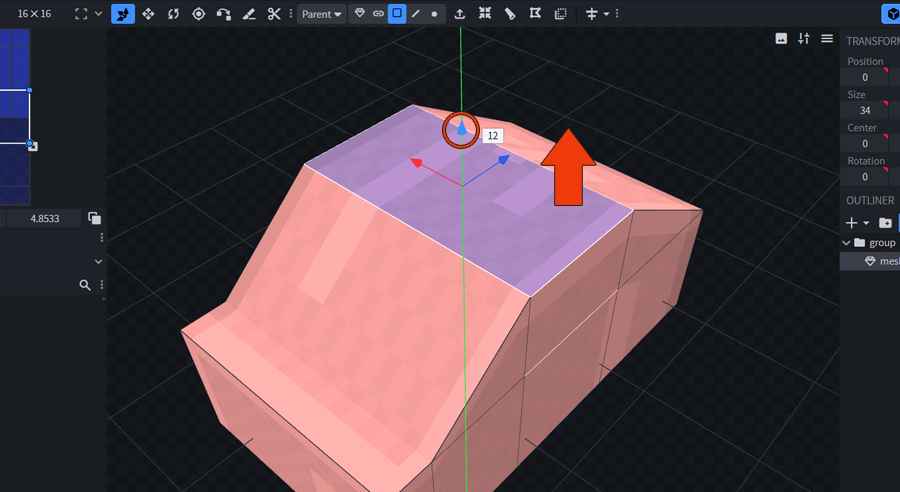
Task: Click the add group folder icon in Outliner
Action: pos(885,222)
